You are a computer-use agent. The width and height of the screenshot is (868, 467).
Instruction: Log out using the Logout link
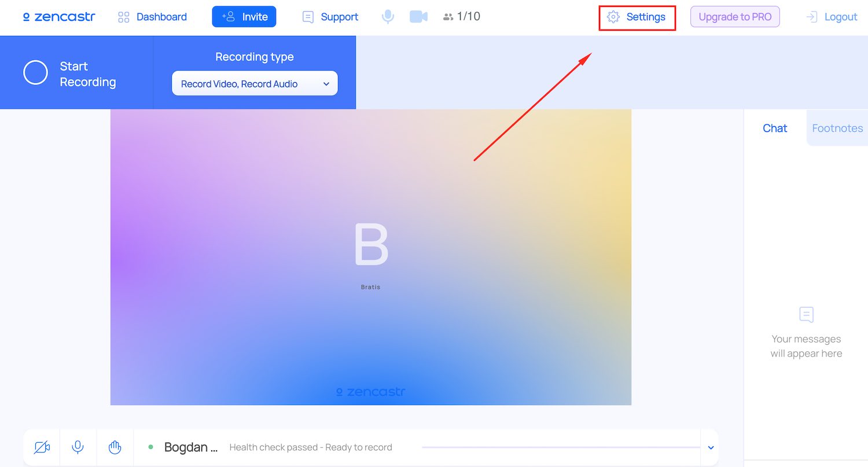[x=832, y=17]
